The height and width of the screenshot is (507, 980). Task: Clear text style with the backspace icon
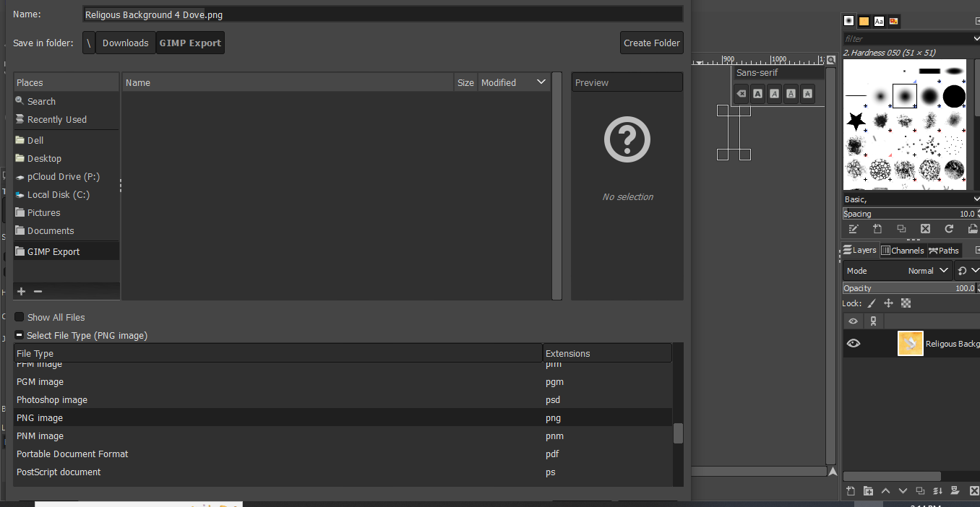pyautogui.click(x=741, y=93)
